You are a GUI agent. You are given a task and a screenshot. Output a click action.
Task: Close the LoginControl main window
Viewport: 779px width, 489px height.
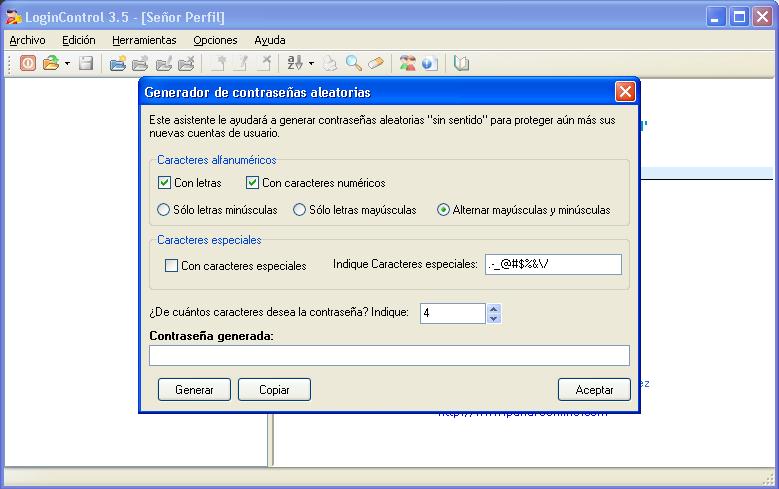(762, 17)
